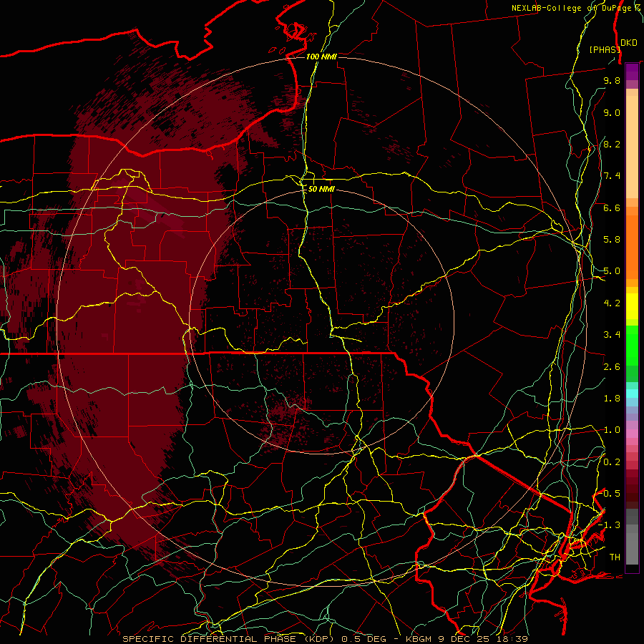Click the 1.8 scale value
The width and height of the screenshot is (644, 644).
(x=612, y=399)
